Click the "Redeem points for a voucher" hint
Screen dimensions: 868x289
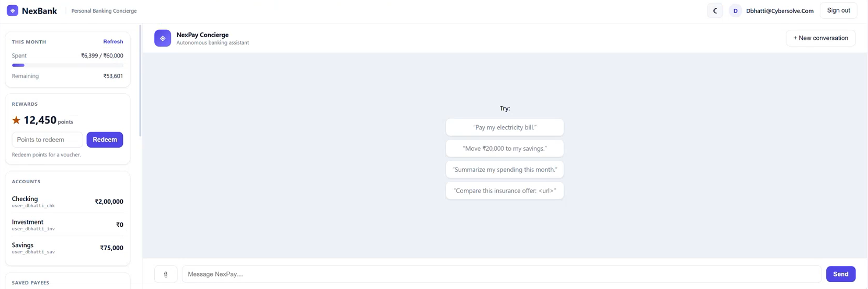click(46, 154)
